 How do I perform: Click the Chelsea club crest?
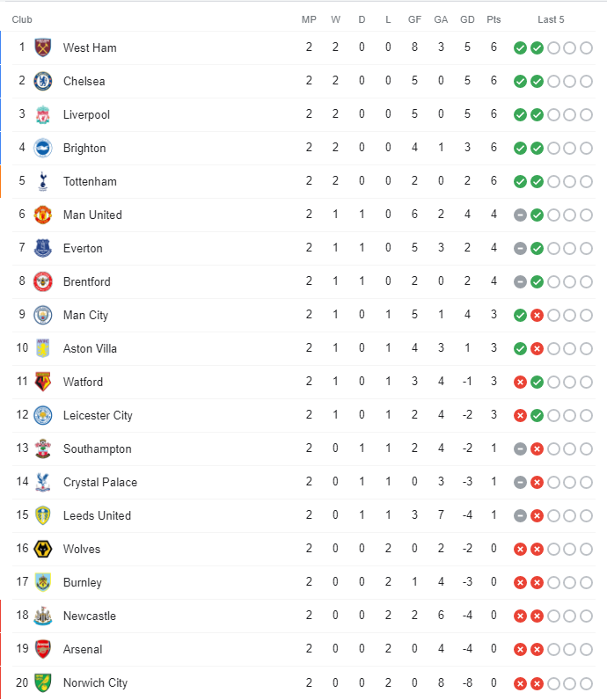click(43, 81)
